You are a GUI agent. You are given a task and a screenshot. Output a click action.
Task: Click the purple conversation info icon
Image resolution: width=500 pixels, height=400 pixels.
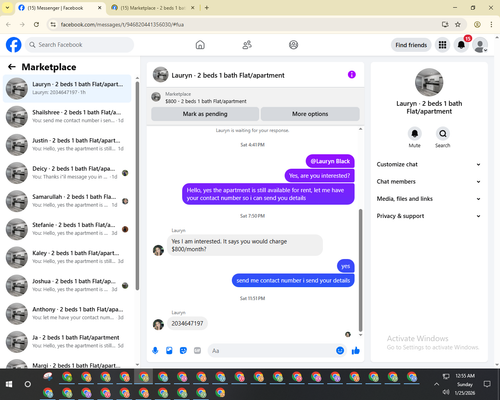click(x=352, y=75)
